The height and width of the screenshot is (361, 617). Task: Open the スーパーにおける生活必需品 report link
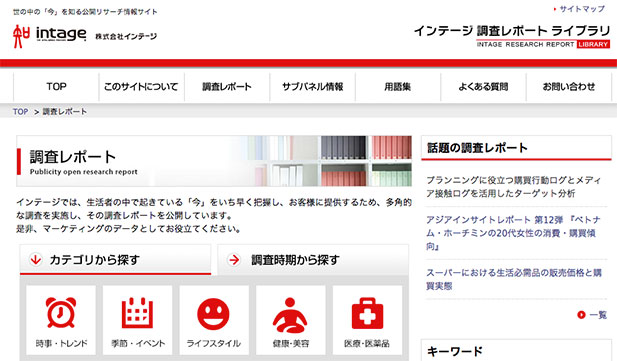point(514,279)
